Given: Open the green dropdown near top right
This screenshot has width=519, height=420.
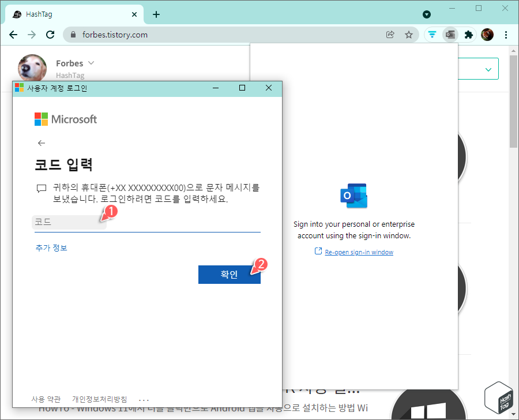Looking at the screenshot, I should click(489, 68).
